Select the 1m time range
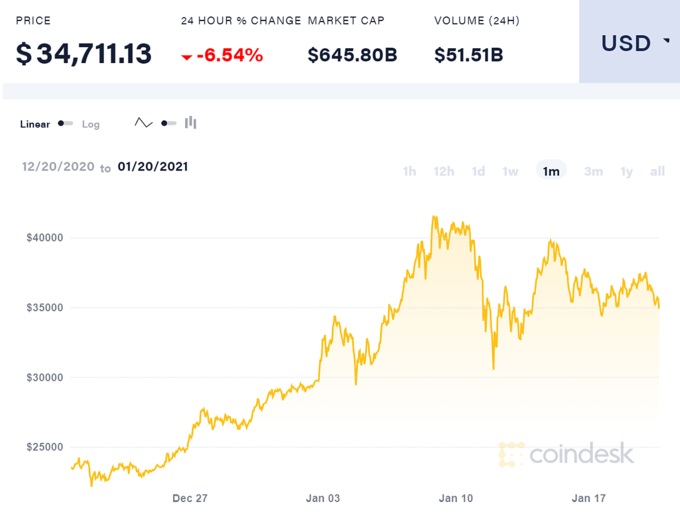Image resolution: width=680 pixels, height=523 pixels. point(551,171)
